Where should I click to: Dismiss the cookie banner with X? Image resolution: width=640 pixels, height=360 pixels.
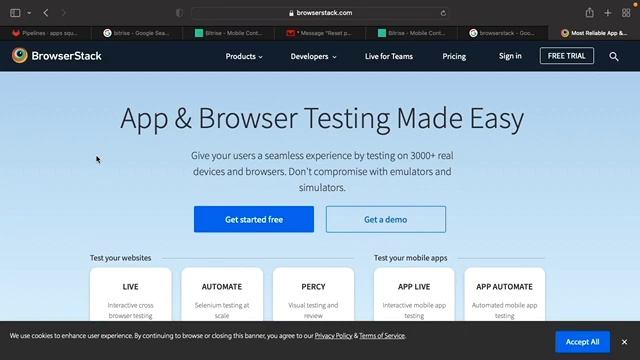coord(624,342)
